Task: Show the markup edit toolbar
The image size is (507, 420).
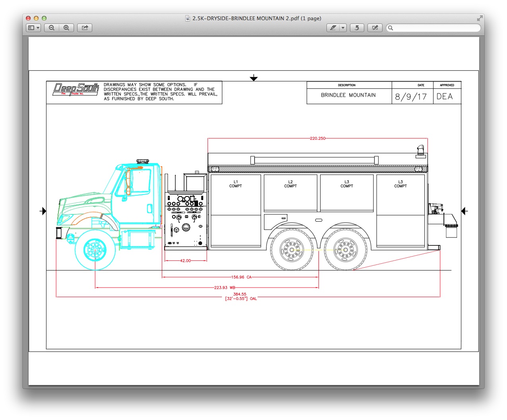Action: [375, 28]
